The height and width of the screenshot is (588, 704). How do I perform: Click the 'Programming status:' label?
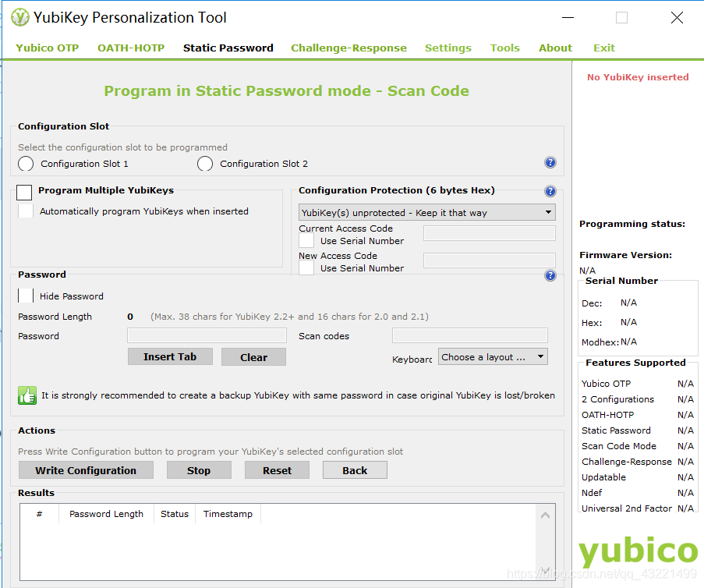(x=632, y=224)
